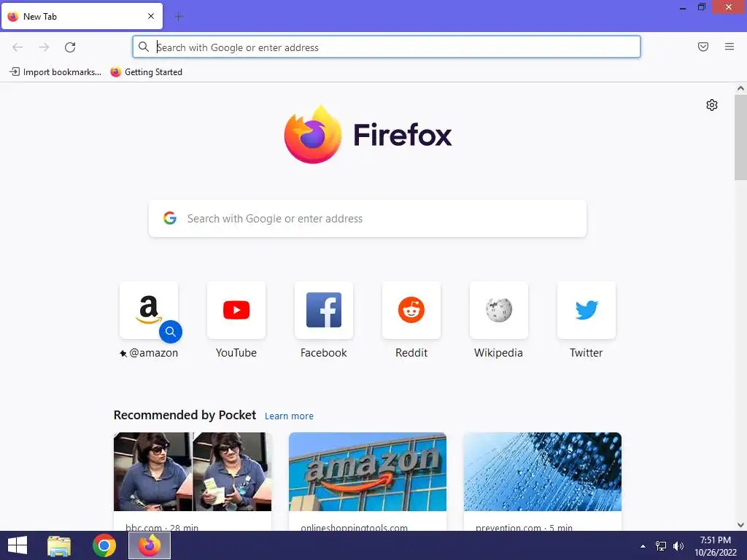Click the address bar field
The height and width of the screenshot is (560, 747).
pyautogui.click(x=387, y=47)
